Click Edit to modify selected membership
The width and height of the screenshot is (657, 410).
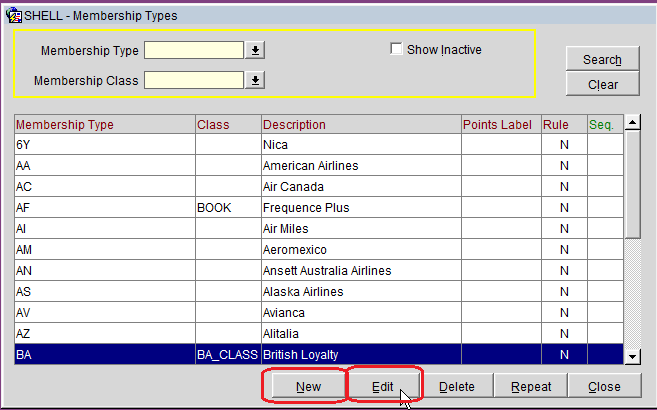click(383, 386)
